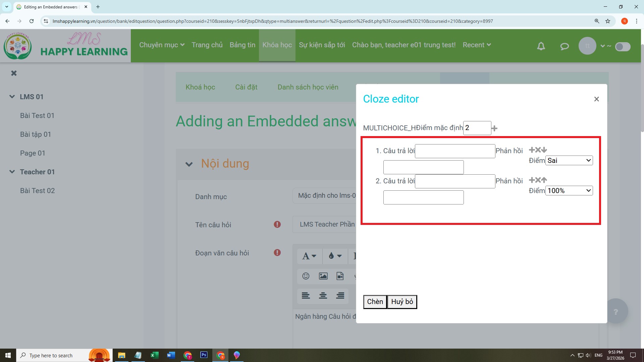Switch to the Danh sách học viên tab
Viewport: 644px width, 362px height.
click(308, 87)
